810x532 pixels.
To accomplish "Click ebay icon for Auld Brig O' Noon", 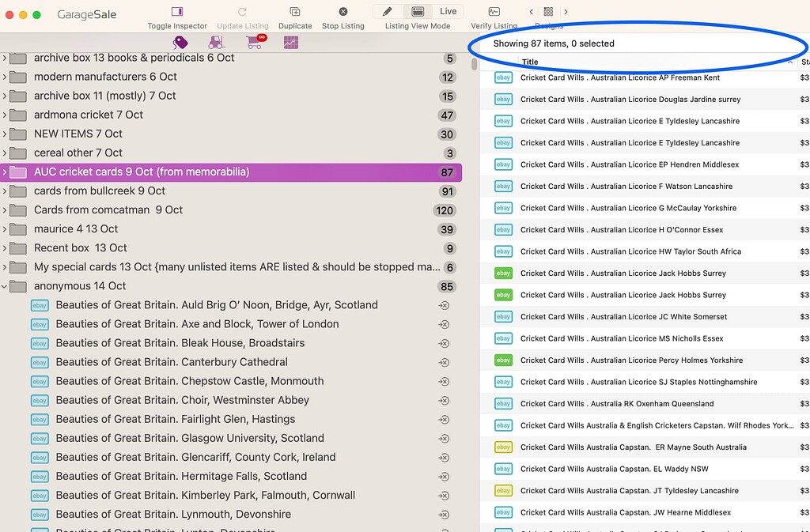I will [x=40, y=305].
